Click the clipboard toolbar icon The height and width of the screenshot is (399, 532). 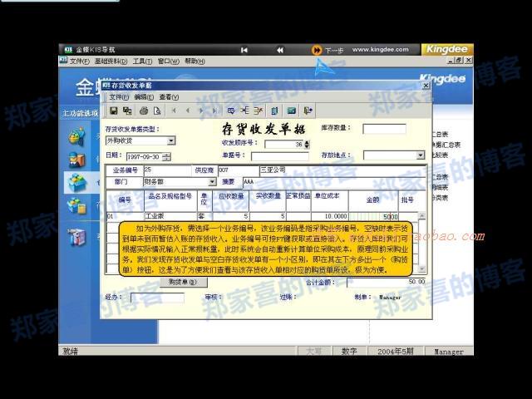(x=275, y=111)
